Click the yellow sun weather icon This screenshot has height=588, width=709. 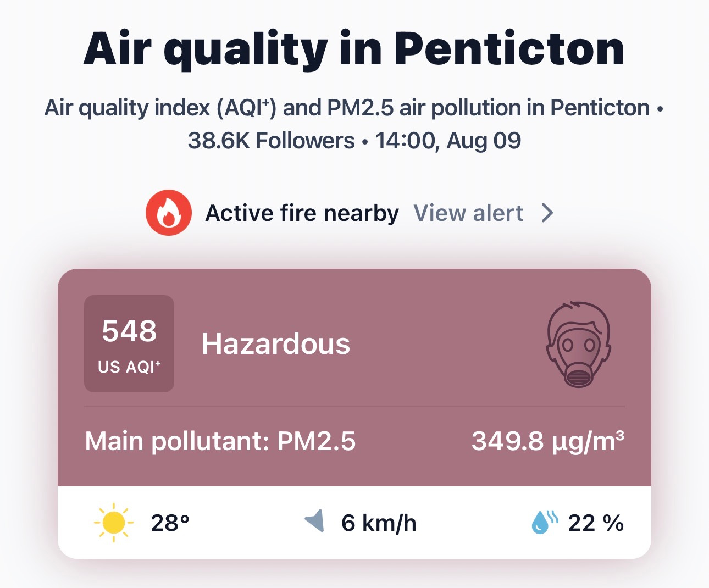(x=114, y=522)
